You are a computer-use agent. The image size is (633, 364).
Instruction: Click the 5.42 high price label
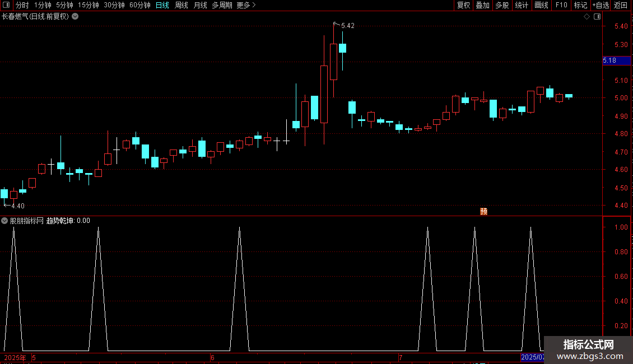347,26
